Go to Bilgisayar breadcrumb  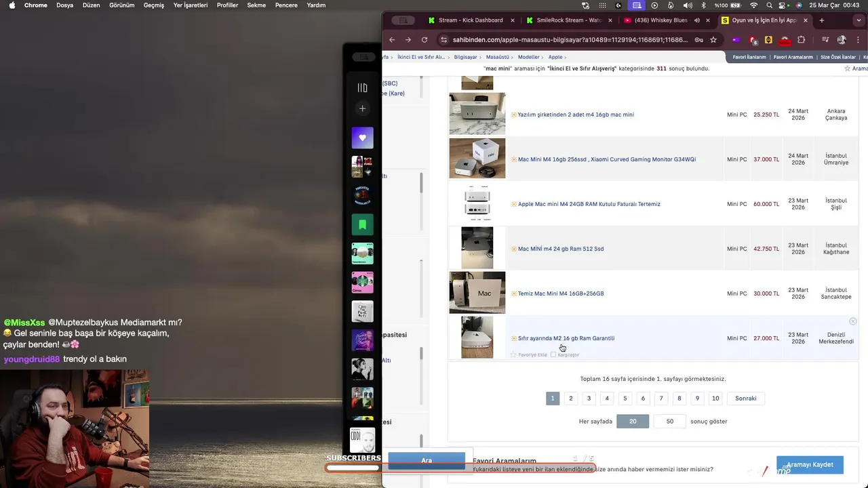click(466, 57)
